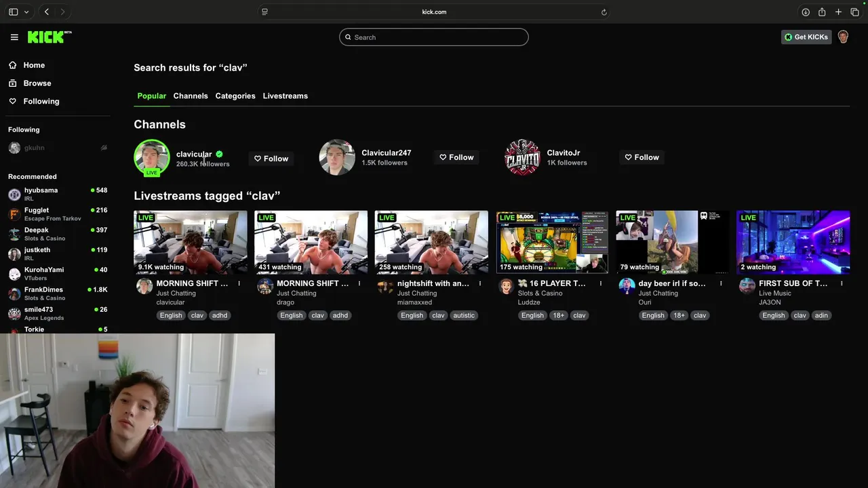Click the kick.com address bar
868x488 pixels.
point(434,12)
